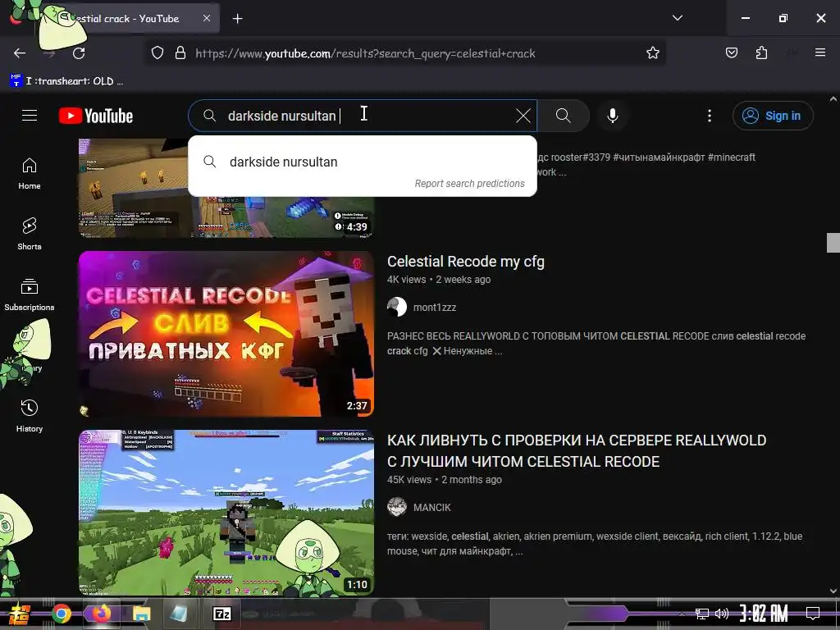Screen dimensions: 840x630
Task: Click Report search predictions link
Action: (x=469, y=183)
